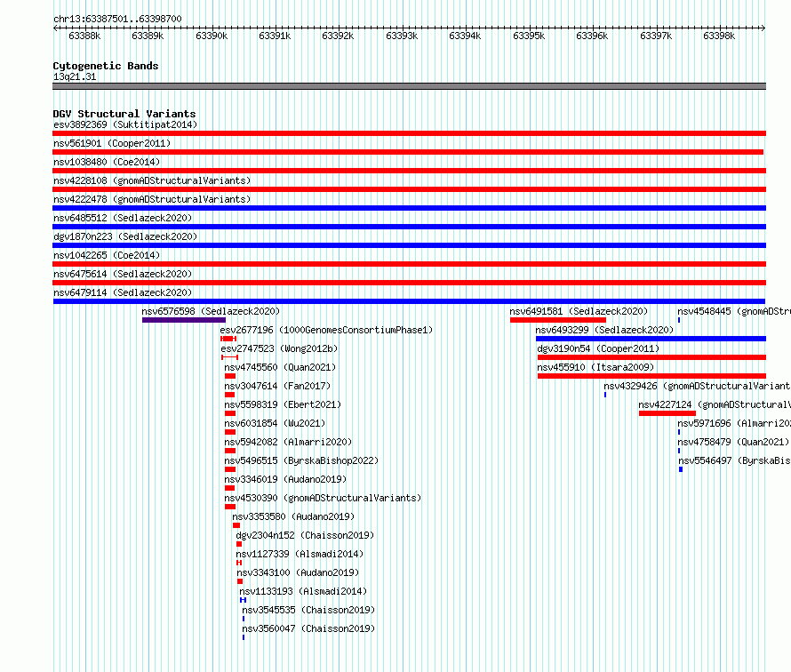This screenshot has height=672, width=791.
Task: Click the purple nsv6576598 variant bar
Action: [184, 320]
